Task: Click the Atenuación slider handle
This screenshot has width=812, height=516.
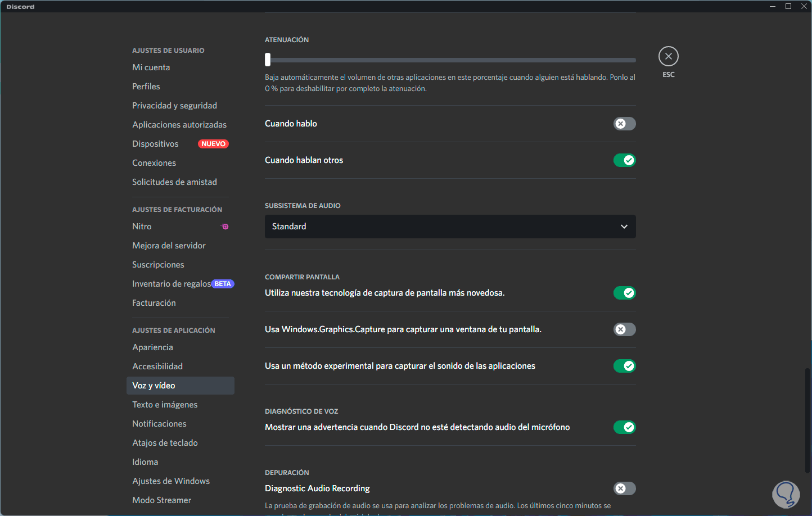Action: 268,60
